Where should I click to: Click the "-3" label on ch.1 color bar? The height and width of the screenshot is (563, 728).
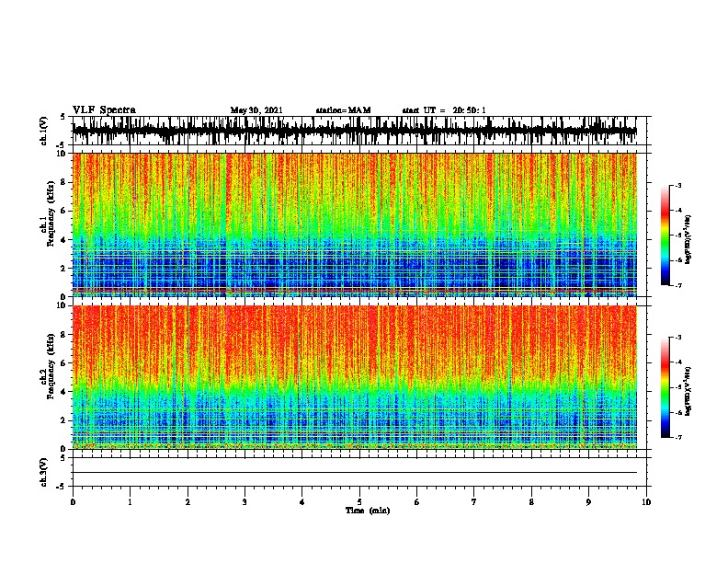[x=678, y=186]
